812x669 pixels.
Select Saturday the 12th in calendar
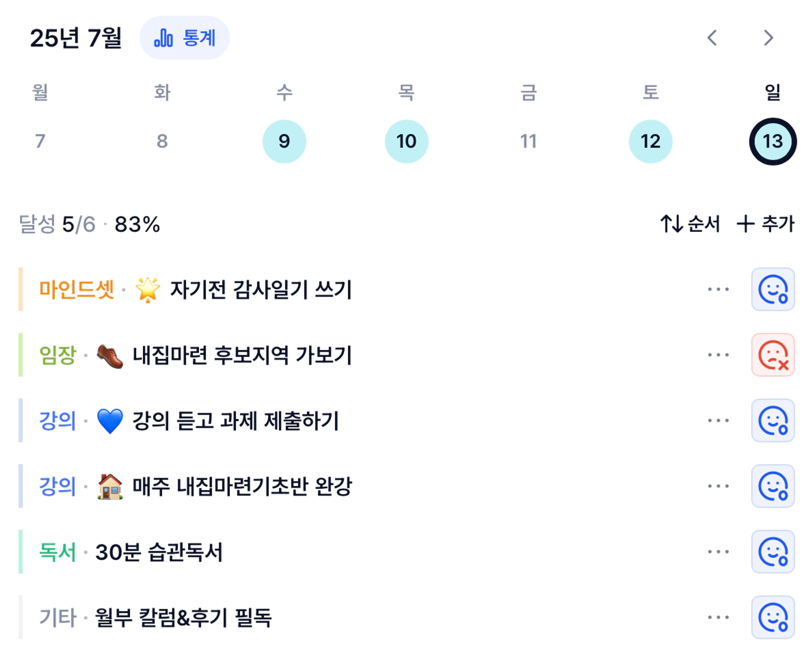point(650,141)
